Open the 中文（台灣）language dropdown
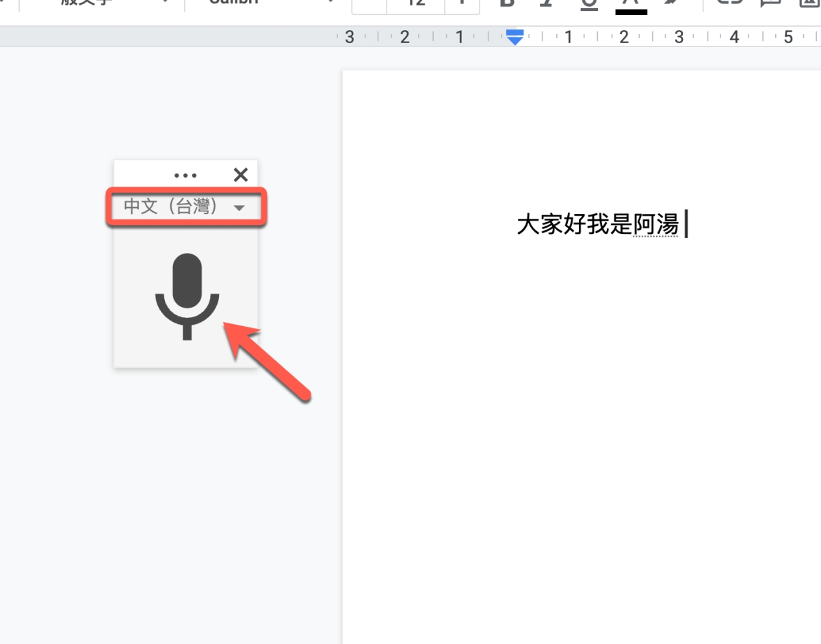Image resolution: width=821 pixels, height=644 pixels. [x=185, y=206]
